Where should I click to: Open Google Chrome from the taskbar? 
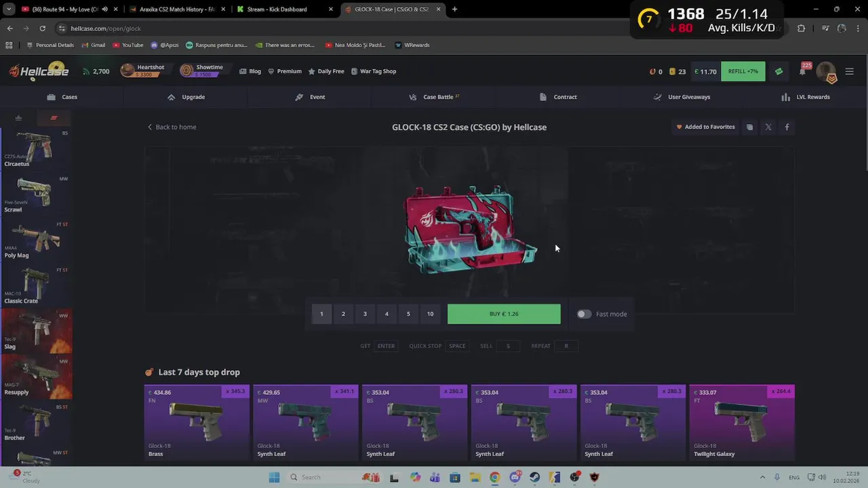coord(495,477)
